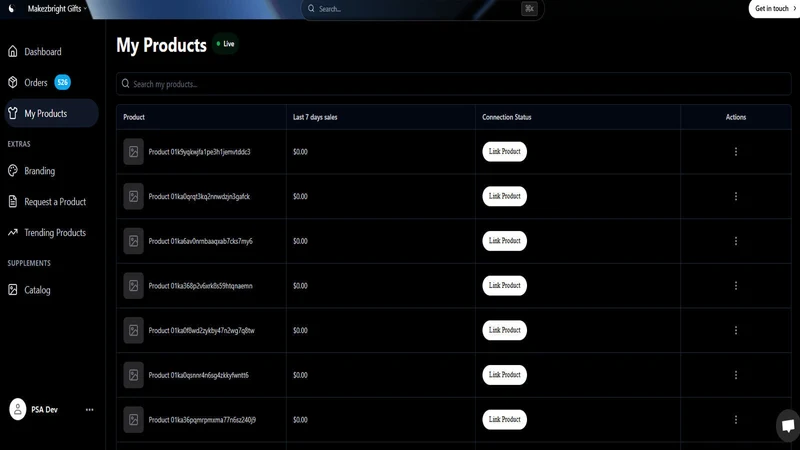Click the Trending Products arrow icon
Image resolution: width=800 pixels, height=450 pixels.
pos(13,233)
